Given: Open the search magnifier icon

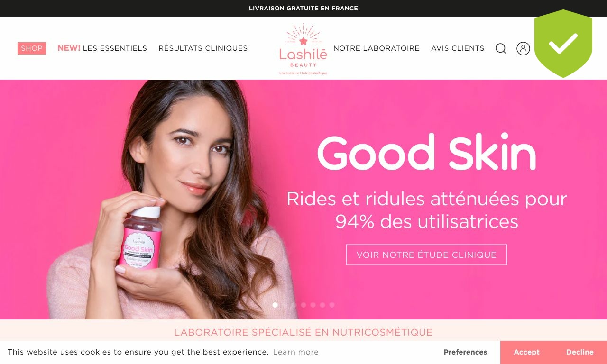Looking at the screenshot, I should click(501, 48).
